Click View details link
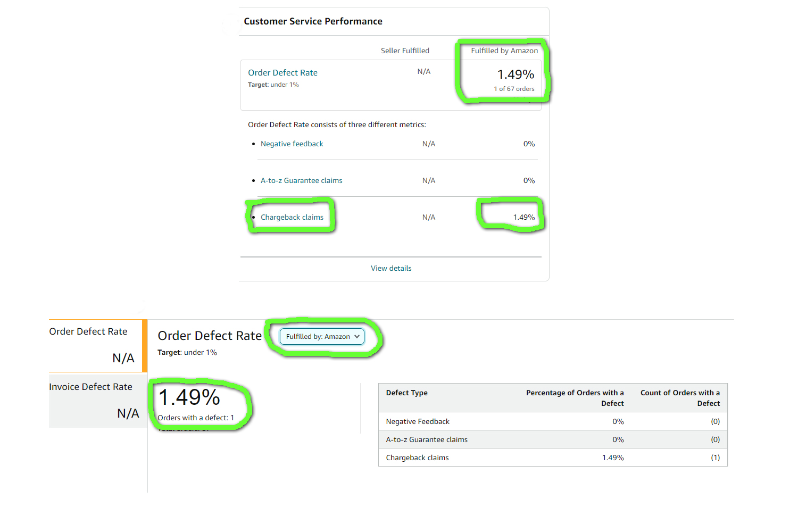 pos(391,269)
